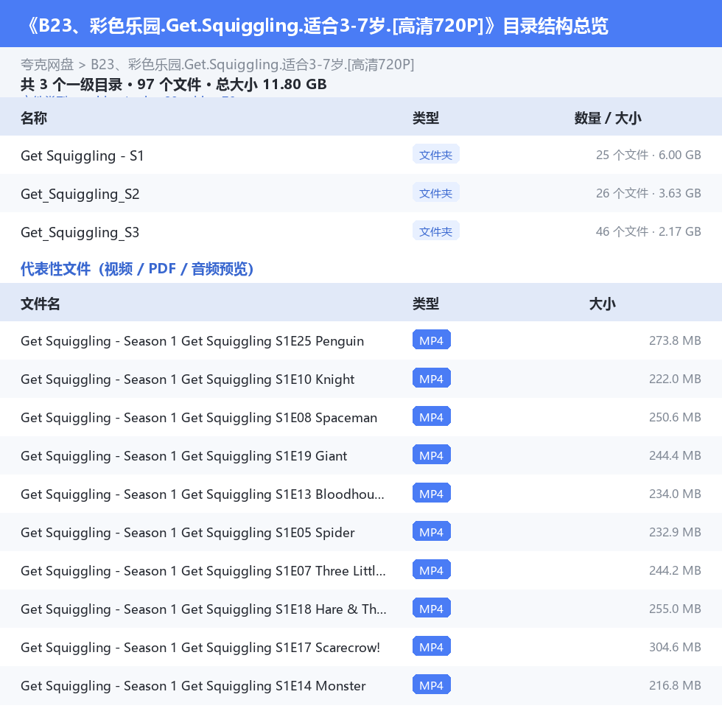Screen dimensions: 722x728
Task: Click the MP4 badge for S1E10 Knight
Action: 431,379
